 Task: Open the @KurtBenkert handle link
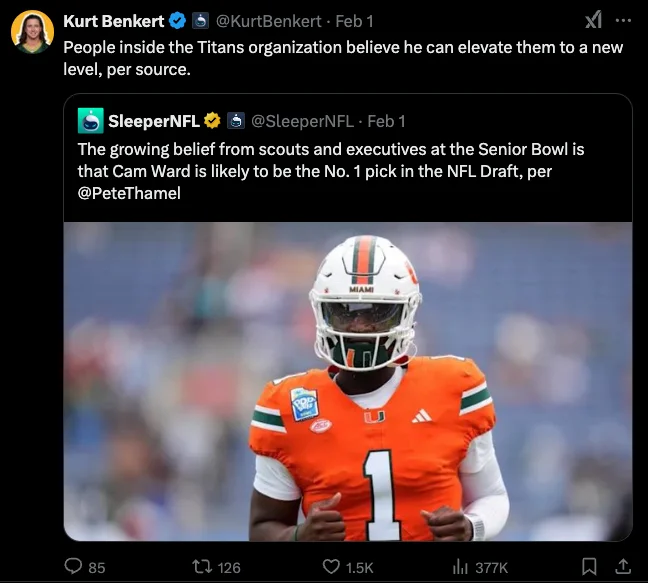point(269,21)
